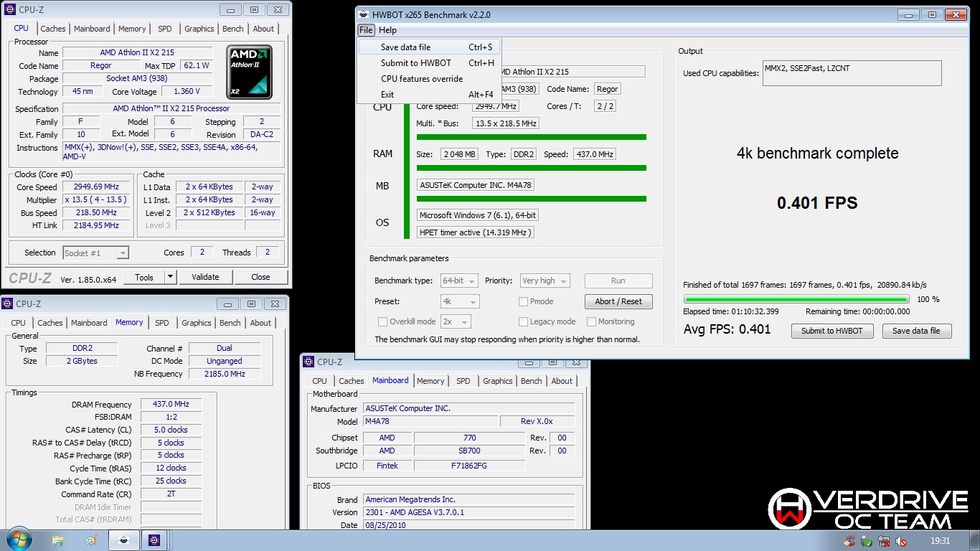Choose Submit to HWBOT from File menu
Viewport: 980px width, 551px height.
tap(429, 63)
